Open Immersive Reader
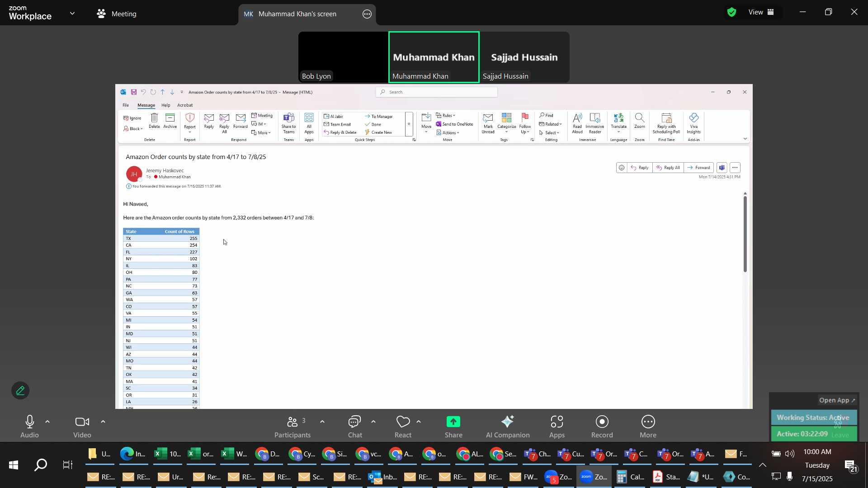 click(x=595, y=123)
